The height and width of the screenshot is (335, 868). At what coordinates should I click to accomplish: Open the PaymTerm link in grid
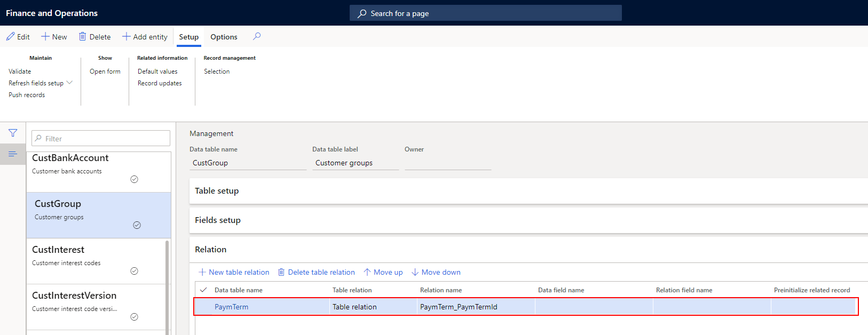click(x=231, y=307)
